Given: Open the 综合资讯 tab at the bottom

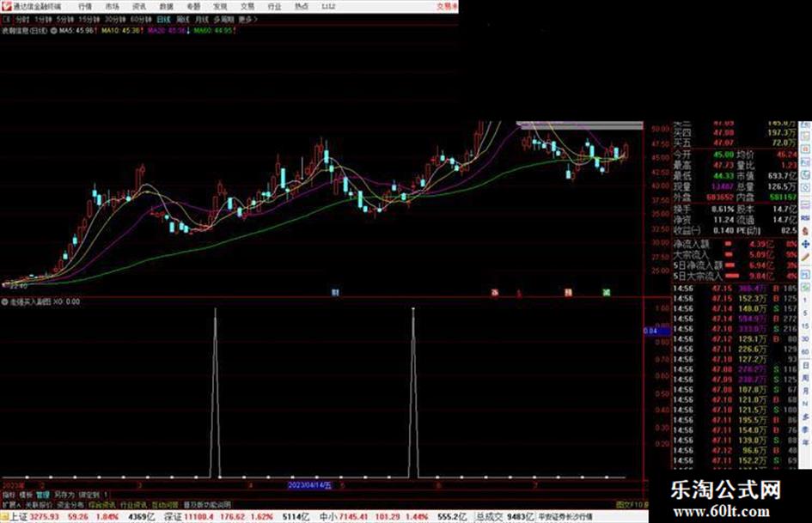Looking at the screenshot, I should [102, 504].
